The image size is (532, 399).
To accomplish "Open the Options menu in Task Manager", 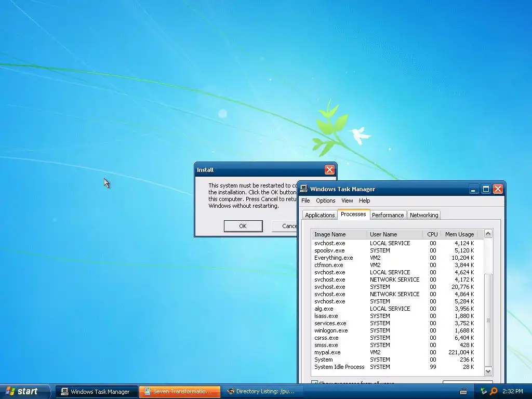I will tap(325, 201).
